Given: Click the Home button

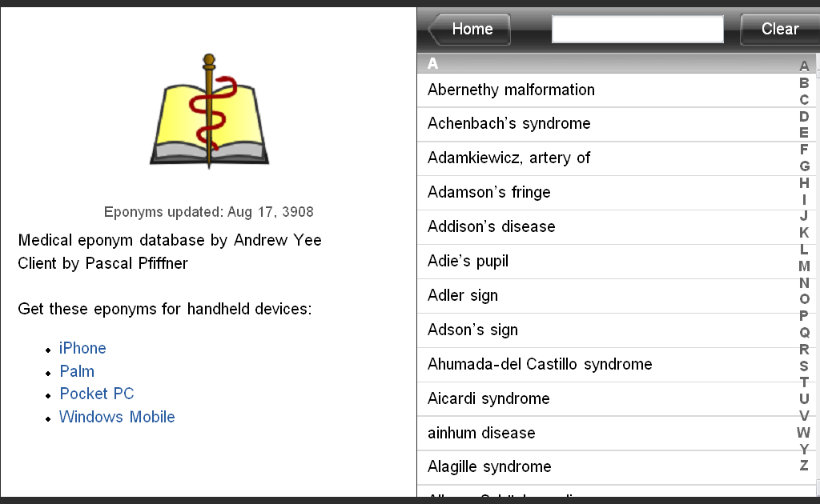Looking at the screenshot, I should [x=472, y=29].
